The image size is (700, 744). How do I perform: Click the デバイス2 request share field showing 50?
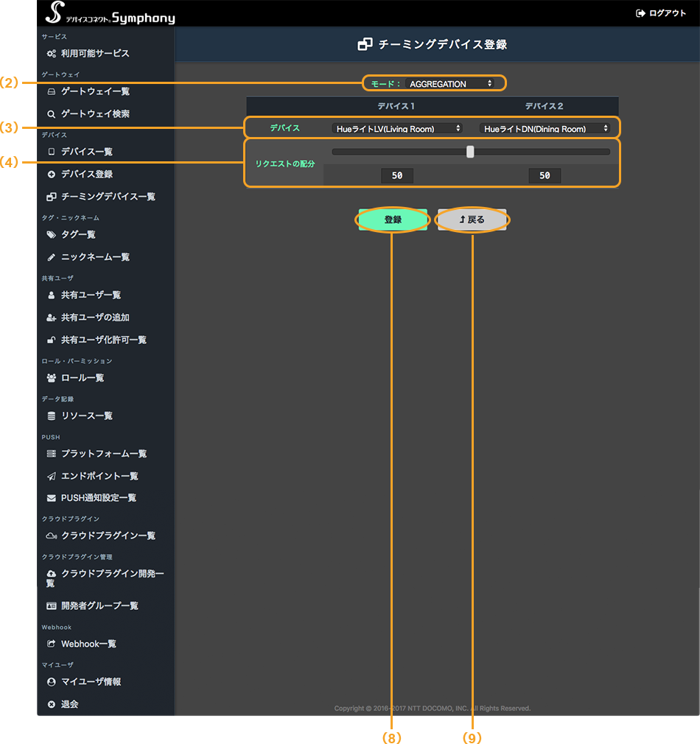(x=545, y=175)
